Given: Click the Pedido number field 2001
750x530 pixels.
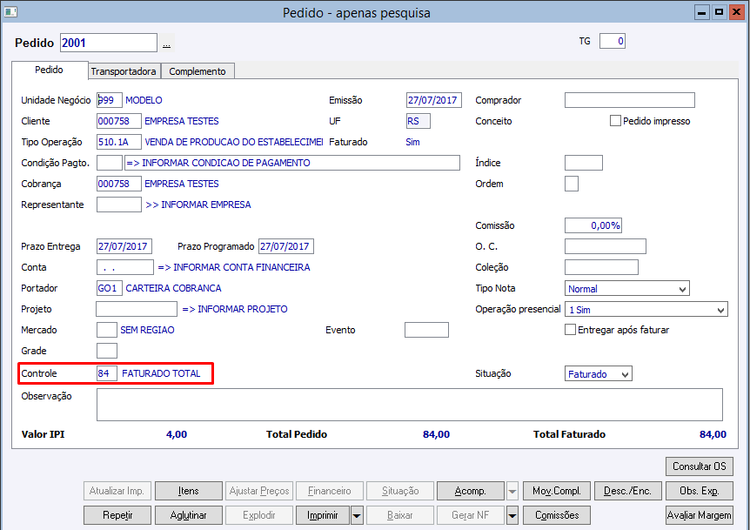Looking at the screenshot, I should tap(109, 43).
